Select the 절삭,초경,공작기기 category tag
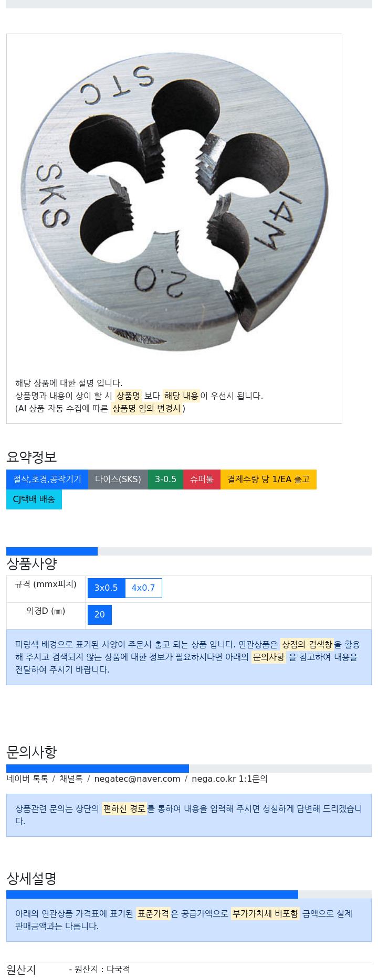 [x=47, y=480]
